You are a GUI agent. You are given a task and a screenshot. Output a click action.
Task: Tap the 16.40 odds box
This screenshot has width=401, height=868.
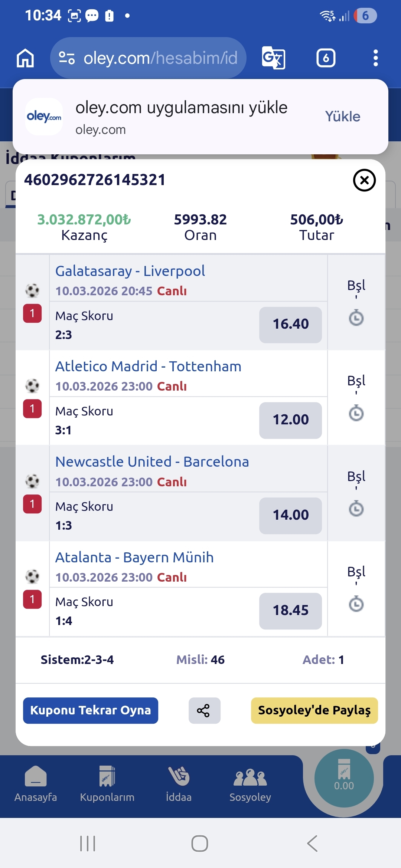pyautogui.click(x=290, y=325)
